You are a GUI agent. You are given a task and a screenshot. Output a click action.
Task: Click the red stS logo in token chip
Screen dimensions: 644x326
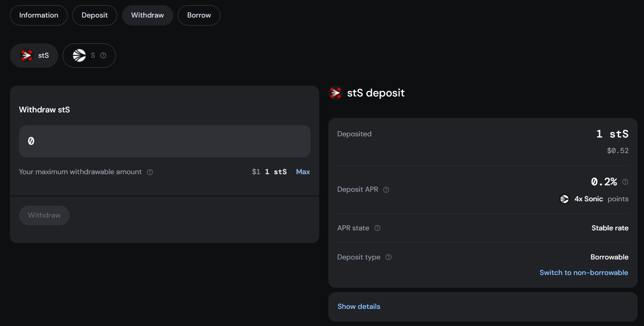click(x=27, y=55)
